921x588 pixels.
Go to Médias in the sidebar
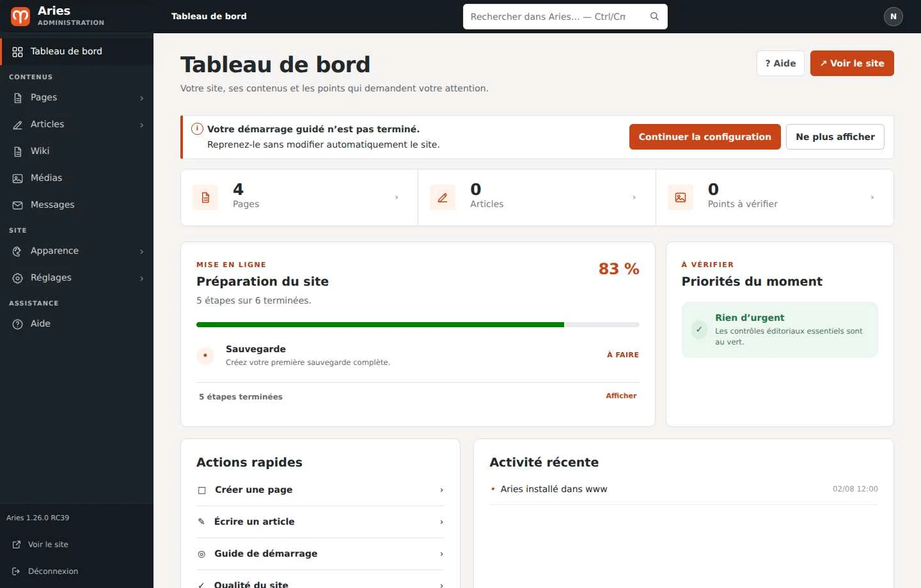point(77,178)
